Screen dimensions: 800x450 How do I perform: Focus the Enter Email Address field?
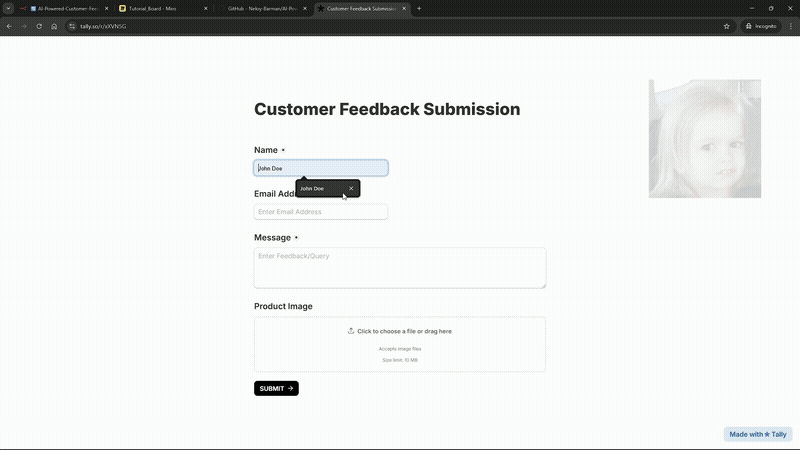[321, 212]
